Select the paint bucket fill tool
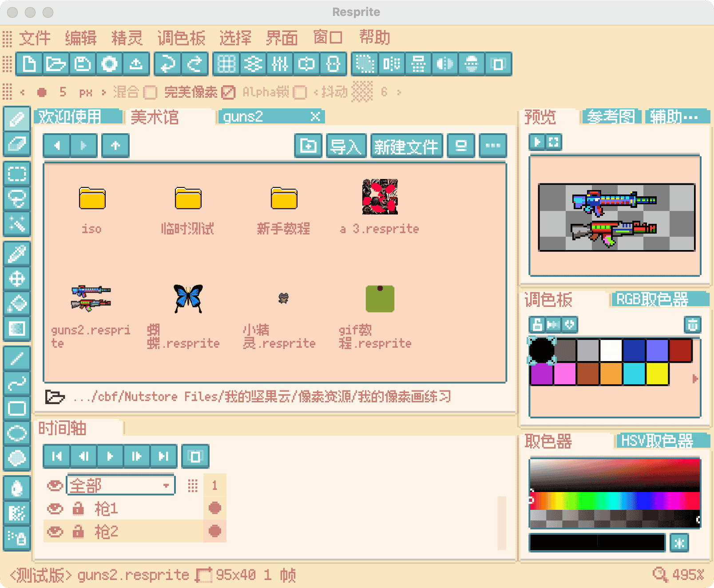This screenshot has width=714, height=588. coord(16,304)
